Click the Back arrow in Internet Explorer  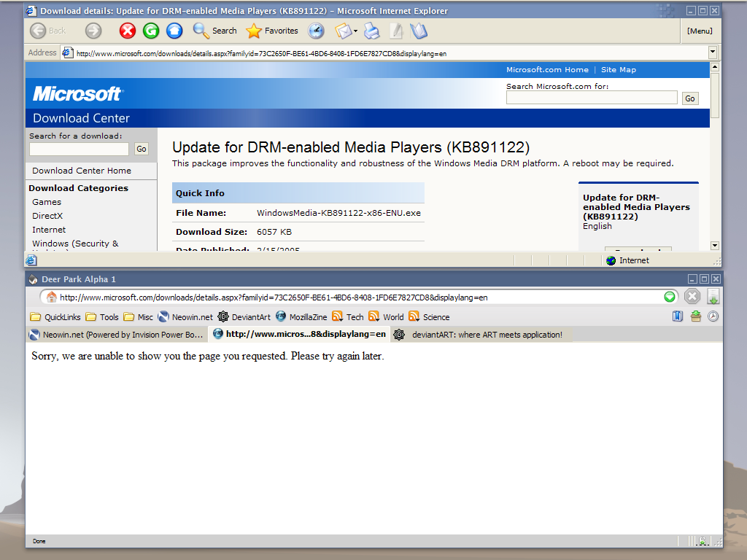pyautogui.click(x=38, y=31)
